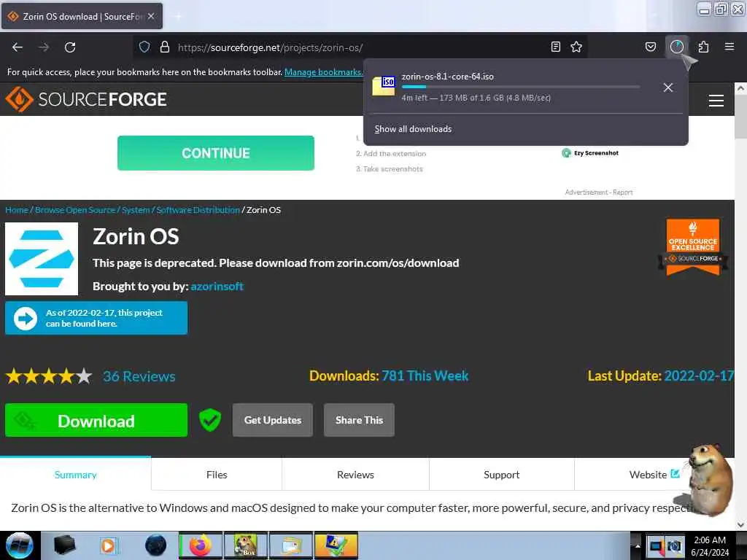The width and height of the screenshot is (747, 560).
Task: Click Last Update 2022-02-17 date
Action: pos(699,376)
